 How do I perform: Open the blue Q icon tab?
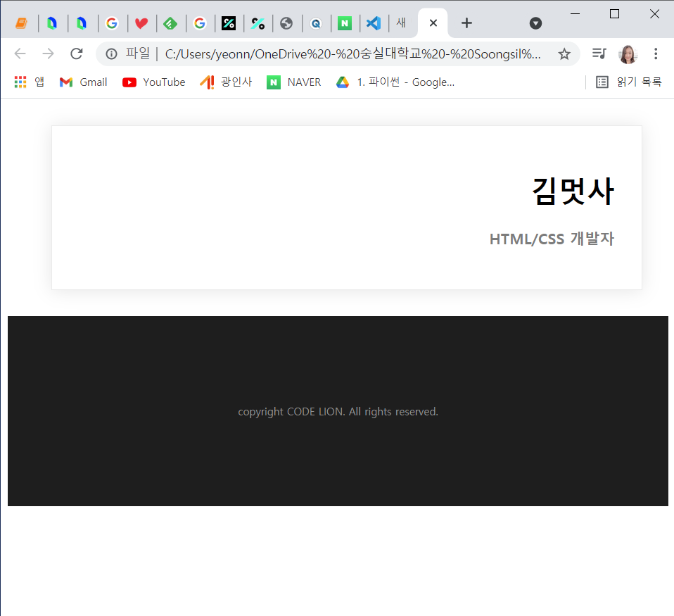point(316,23)
